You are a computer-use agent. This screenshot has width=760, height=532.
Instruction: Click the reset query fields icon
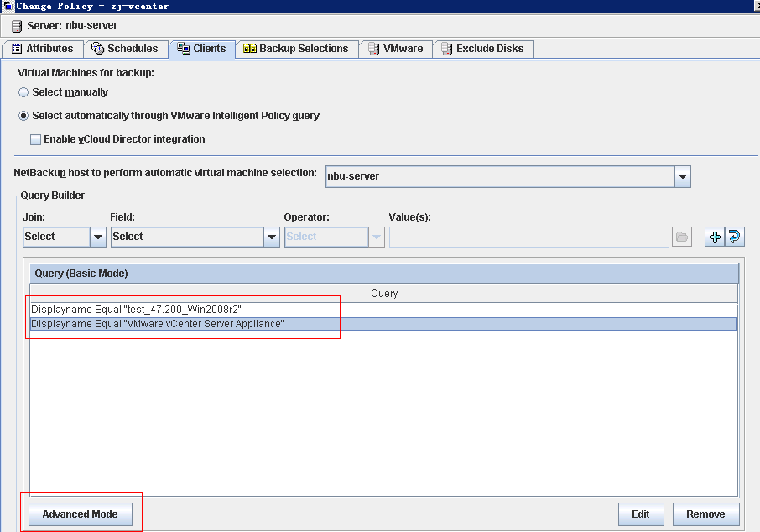[735, 237]
